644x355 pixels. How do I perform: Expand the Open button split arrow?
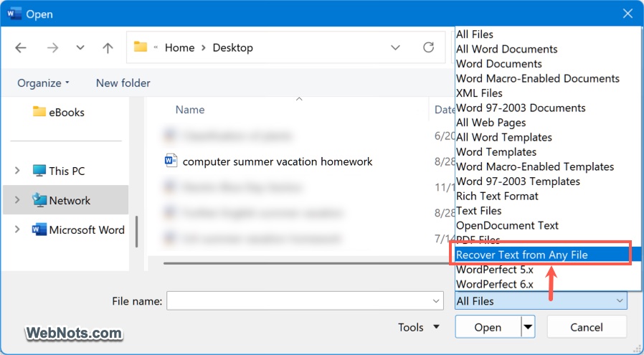tap(528, 328)
